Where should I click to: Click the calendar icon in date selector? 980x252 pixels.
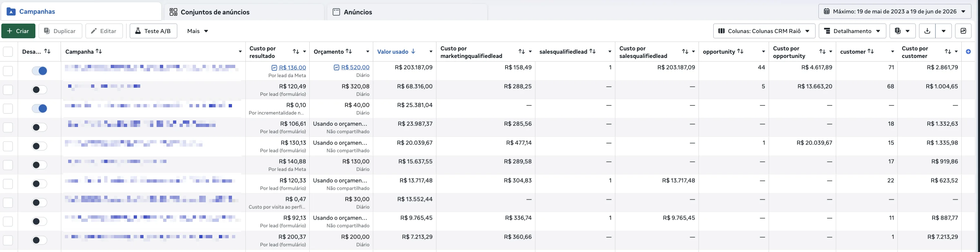pos(827,11)
